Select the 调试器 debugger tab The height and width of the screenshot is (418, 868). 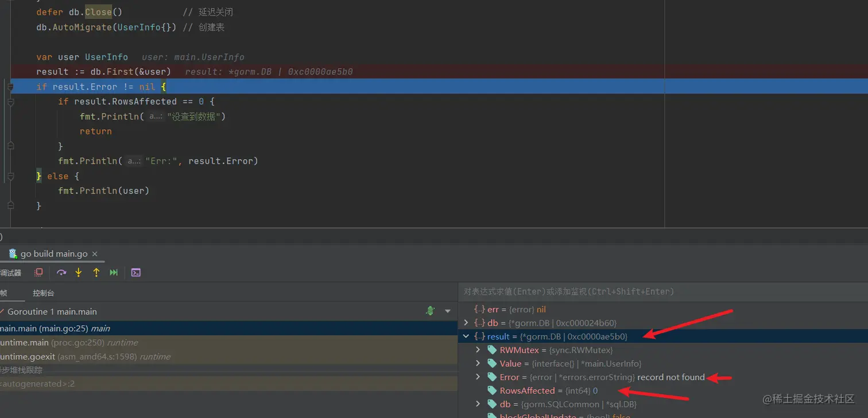pyautogui.click(x=10, y=273)
